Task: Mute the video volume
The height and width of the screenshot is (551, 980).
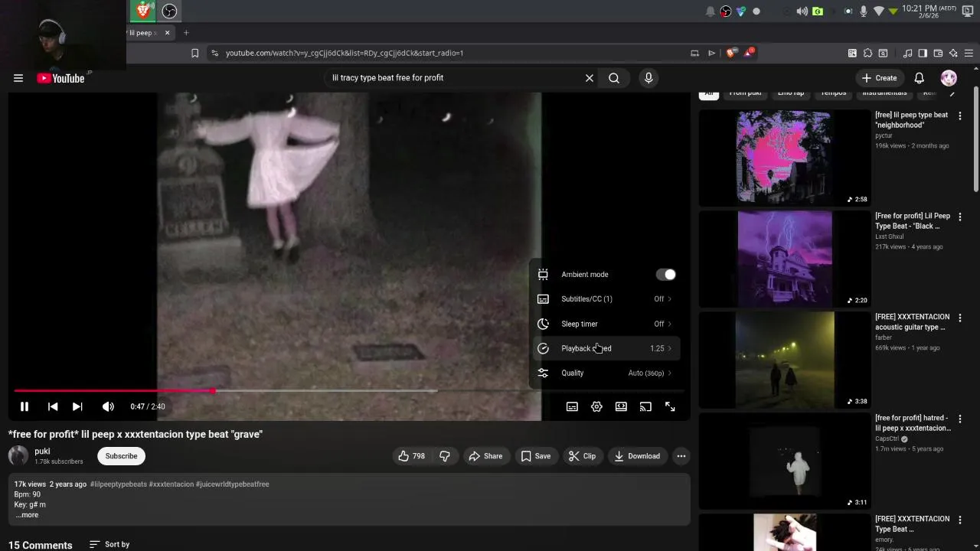Action: coord(108,406)
